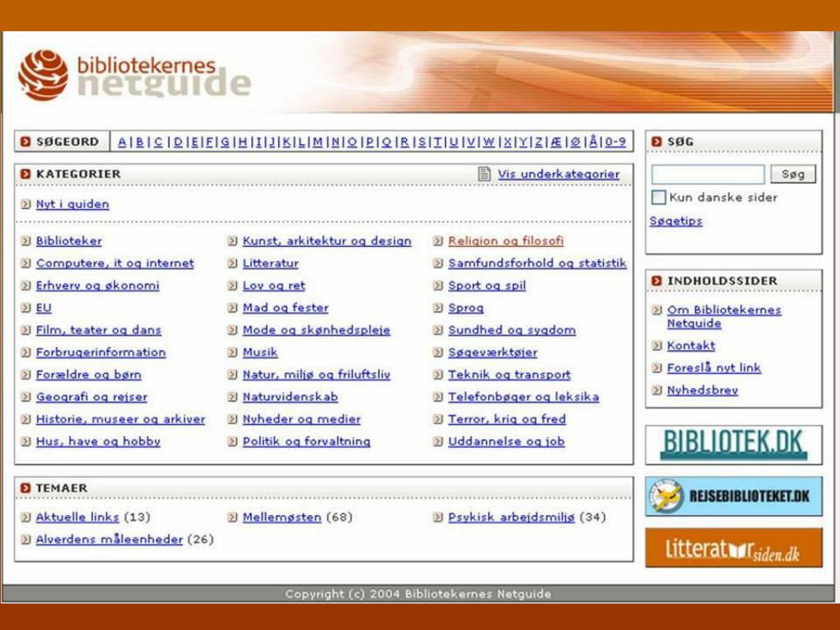Image resolution: width=840 pixels, height=630 pixels.
Task: Click the arrow icon next to Kontakt
Action: coord(657,346)
